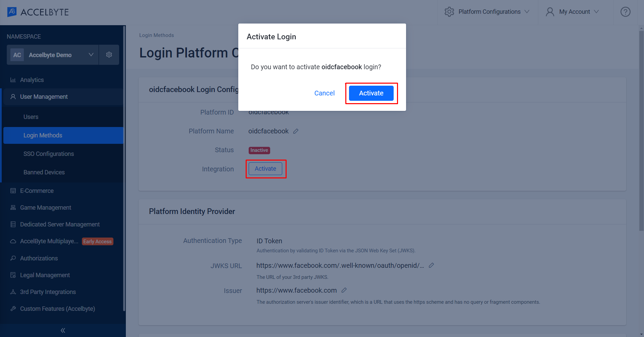
Task: Open Platform Configurations gear icon
Action: 449,12
